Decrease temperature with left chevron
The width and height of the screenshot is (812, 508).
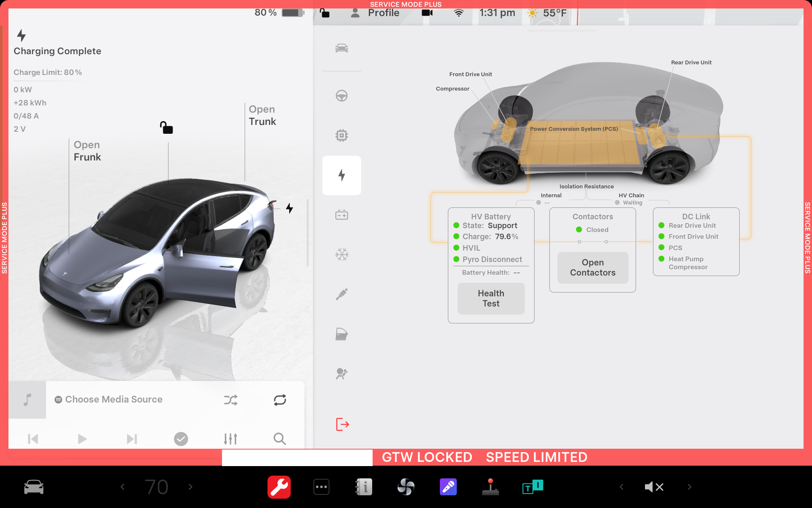pyautogui.click(x=123, y=487)
